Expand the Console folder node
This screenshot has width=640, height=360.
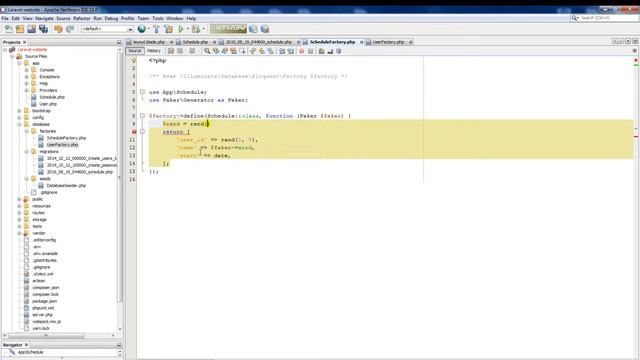pyautogui.click(x=27, y=70)
